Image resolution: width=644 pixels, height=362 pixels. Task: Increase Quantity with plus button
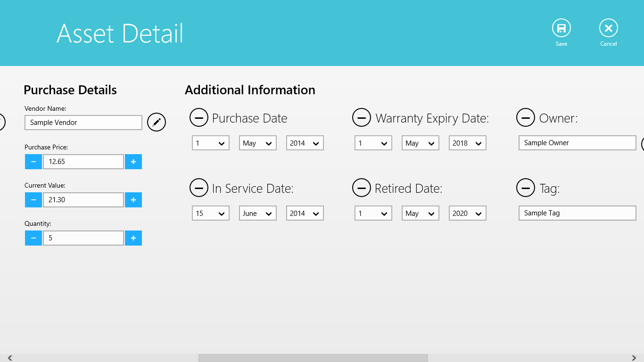coord(133,238)
